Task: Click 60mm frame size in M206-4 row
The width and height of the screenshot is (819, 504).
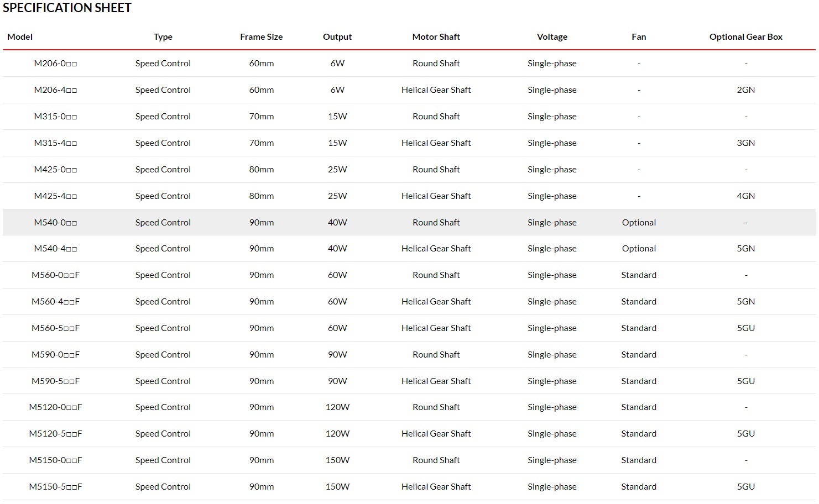Action: (262, 90)
